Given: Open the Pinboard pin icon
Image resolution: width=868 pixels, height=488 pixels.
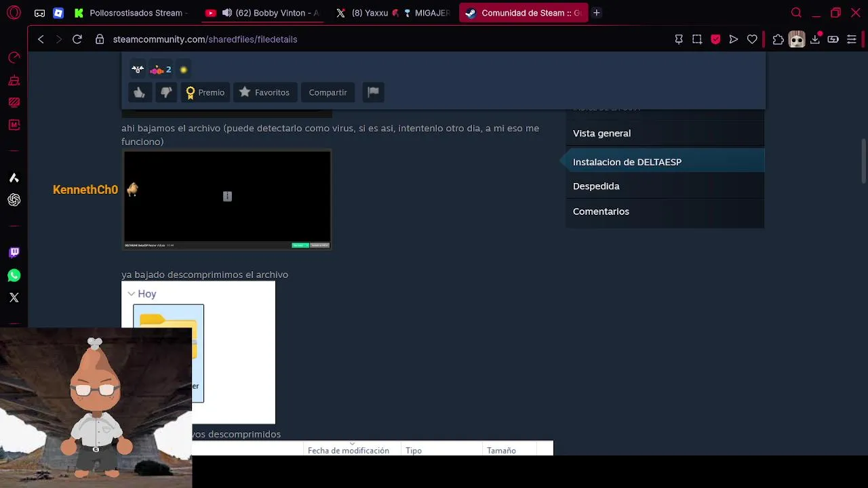Looking at the screenshot, I should click(x=679, y=39).
